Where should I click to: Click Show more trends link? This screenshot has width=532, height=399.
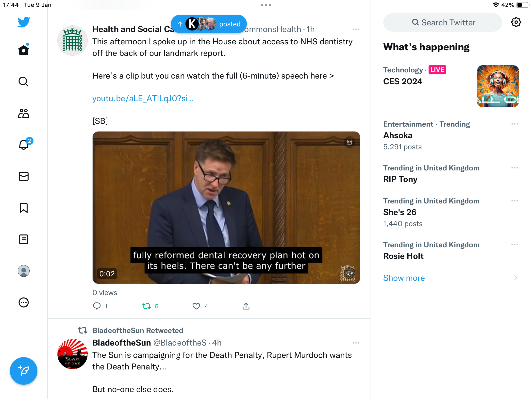click(x=404, y=278)
